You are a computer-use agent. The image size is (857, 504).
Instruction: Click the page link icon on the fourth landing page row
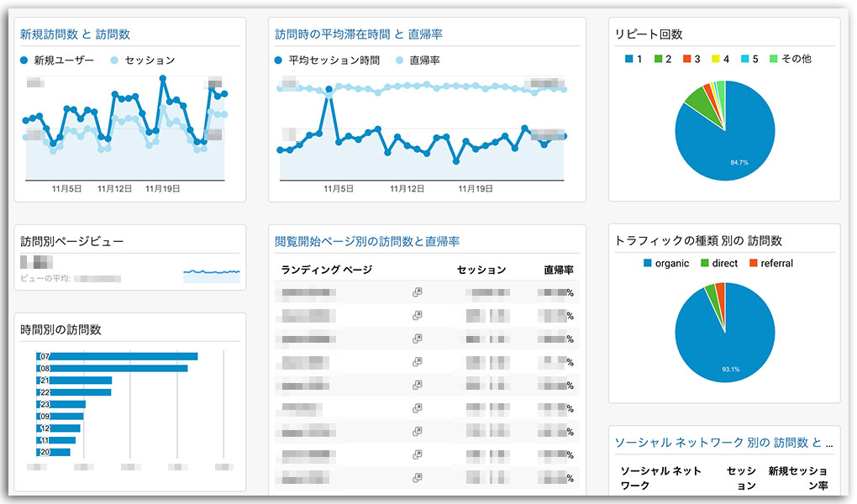418,361
